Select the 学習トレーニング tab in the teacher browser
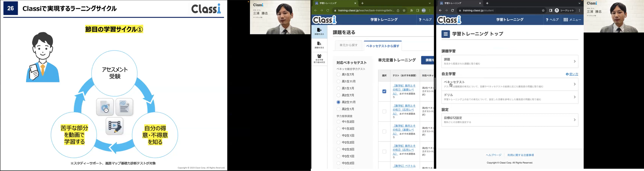This screenshot has width=644, height=171. click(x=335, y=3)
